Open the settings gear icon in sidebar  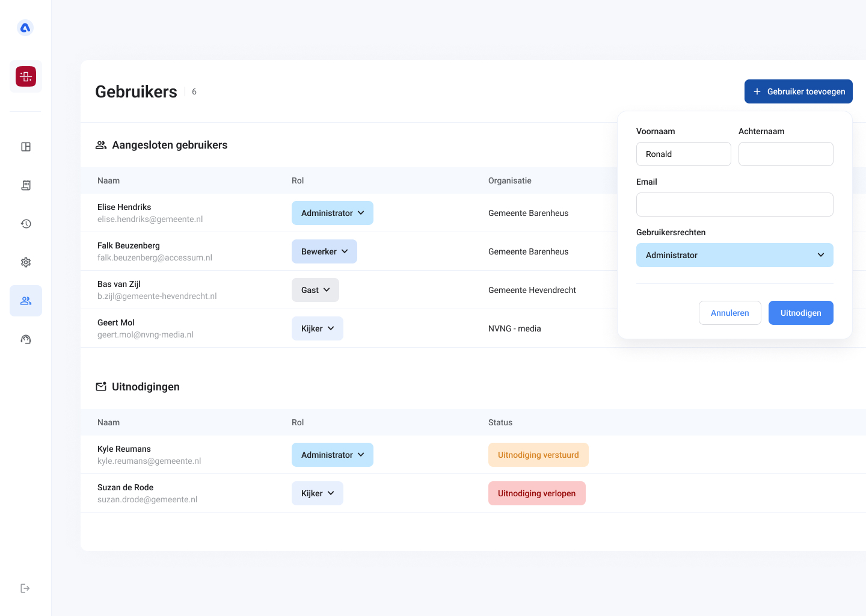tap(26, 262)
